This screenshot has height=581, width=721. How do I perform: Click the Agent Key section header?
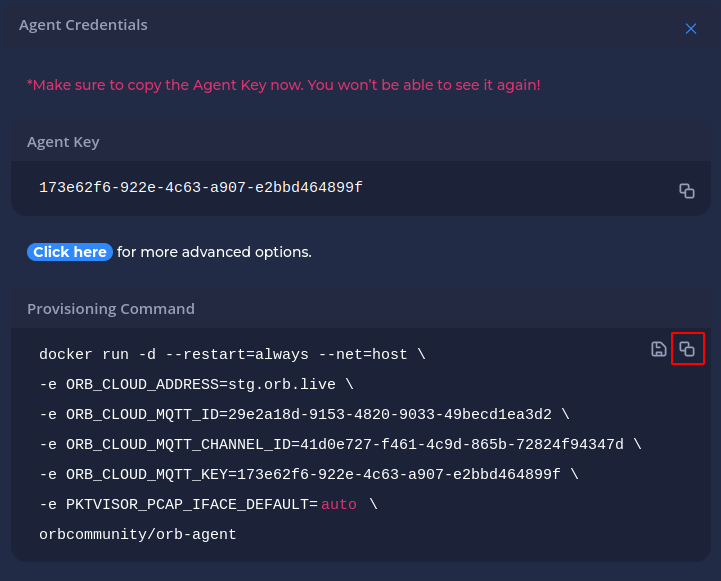coord(63,142)
